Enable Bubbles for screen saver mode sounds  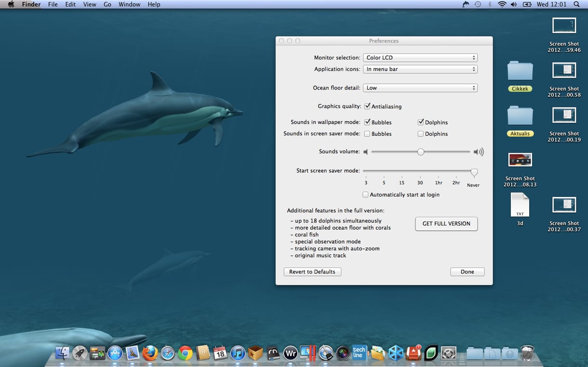[x=367, y=133]
